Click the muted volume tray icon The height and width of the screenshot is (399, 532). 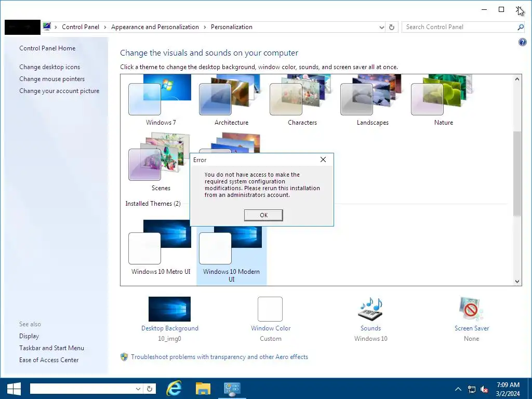coord(485,389)
